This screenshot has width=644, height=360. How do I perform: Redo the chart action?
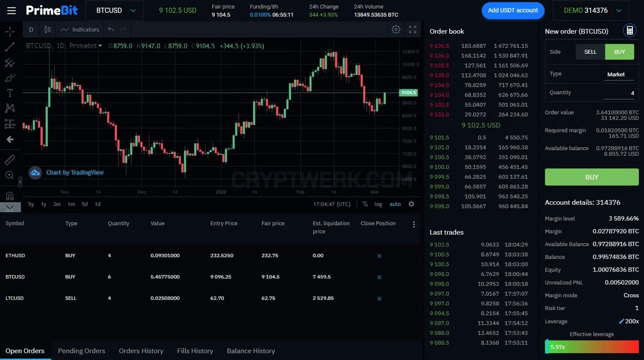(123, 30)
